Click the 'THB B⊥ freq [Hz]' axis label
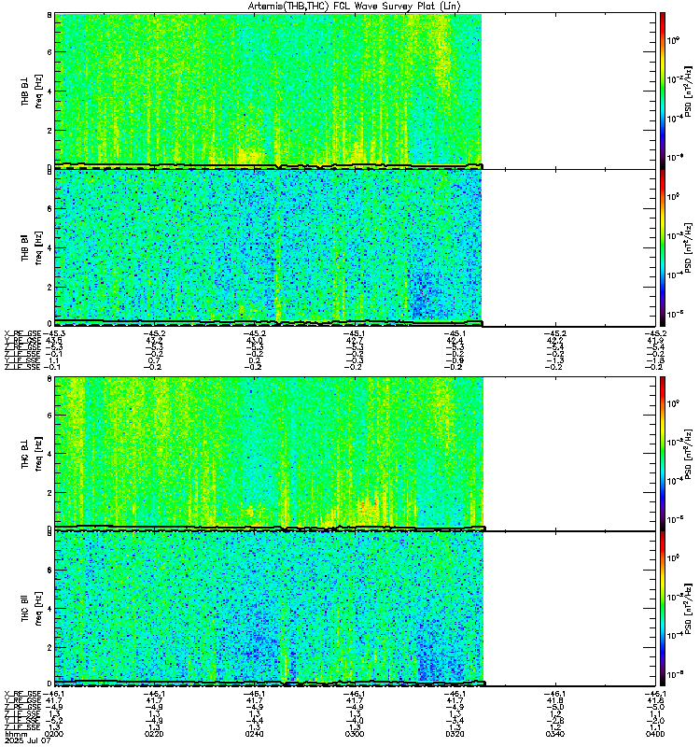 coord(31,91)
